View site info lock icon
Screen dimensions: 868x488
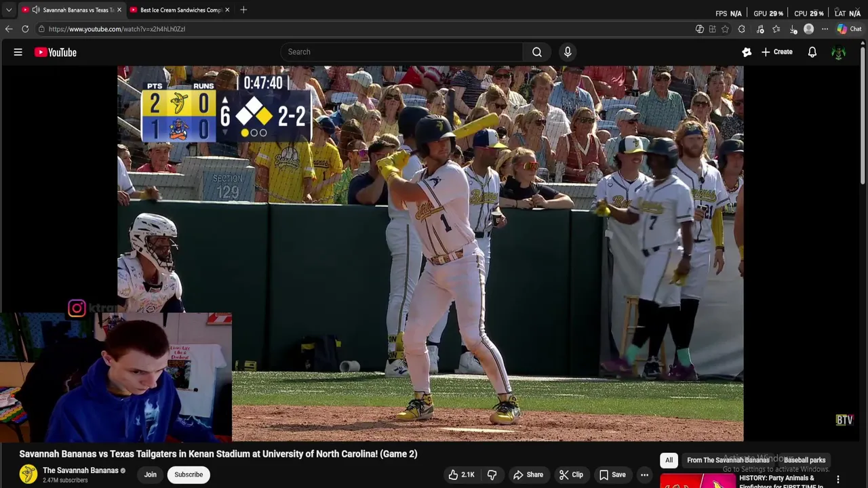coord(41,29)
